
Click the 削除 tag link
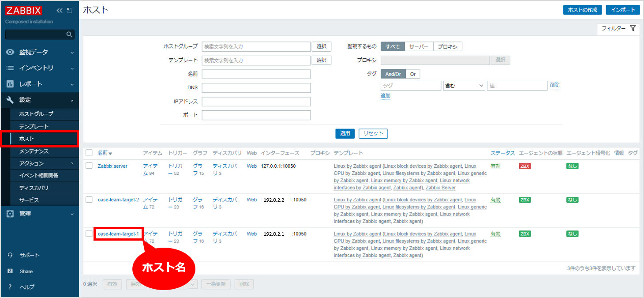tap(554, 85)
